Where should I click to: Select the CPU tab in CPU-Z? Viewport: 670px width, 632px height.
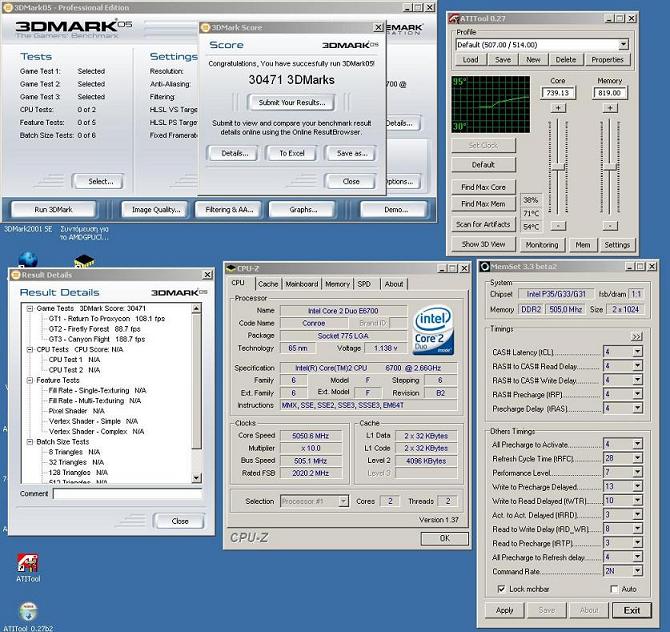coord(238,283)
